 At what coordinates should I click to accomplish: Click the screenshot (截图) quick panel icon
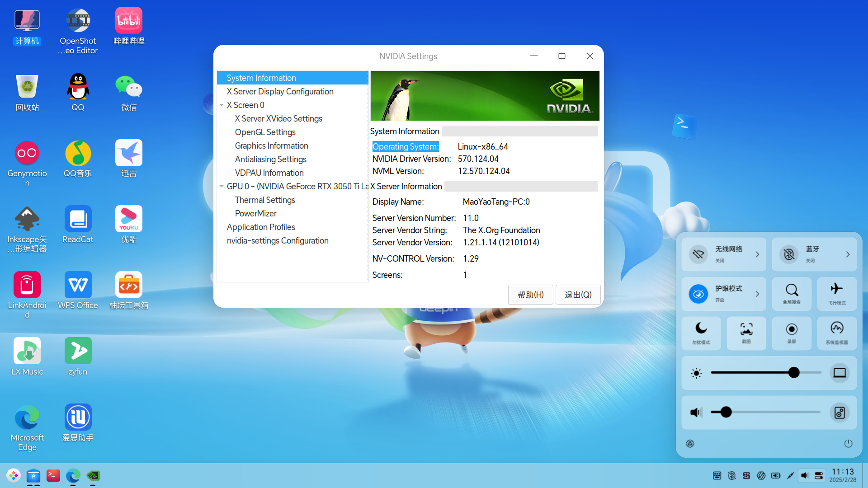pos(746,333)
